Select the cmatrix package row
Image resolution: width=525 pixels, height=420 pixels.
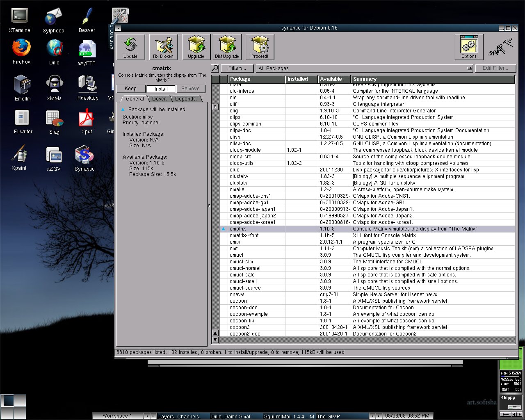coord(367,229)
